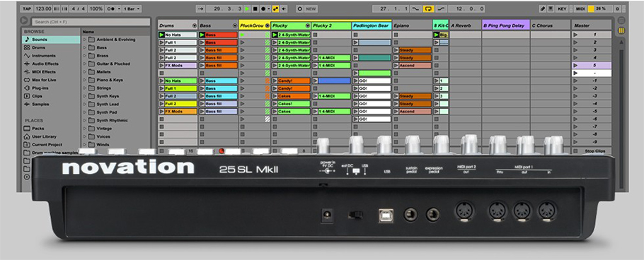
Task: Toggle the Loop switch
Action: coord(429,8)
